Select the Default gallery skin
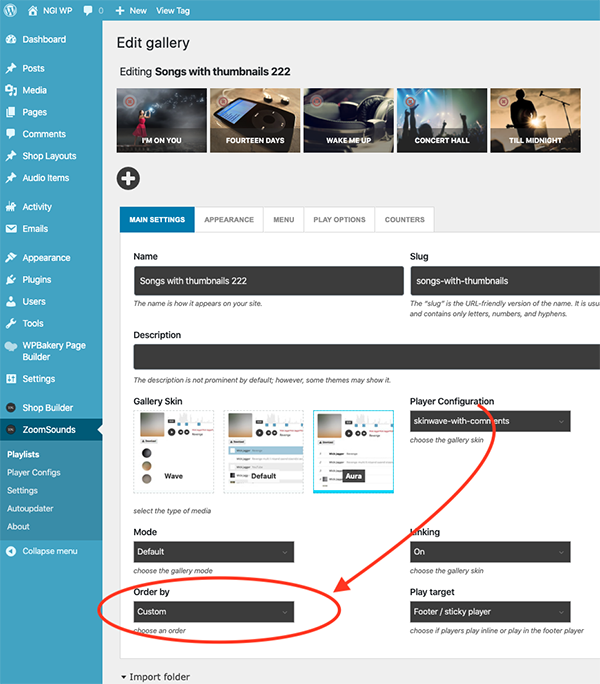Screen dimensions: 600x684 [263, 451]
